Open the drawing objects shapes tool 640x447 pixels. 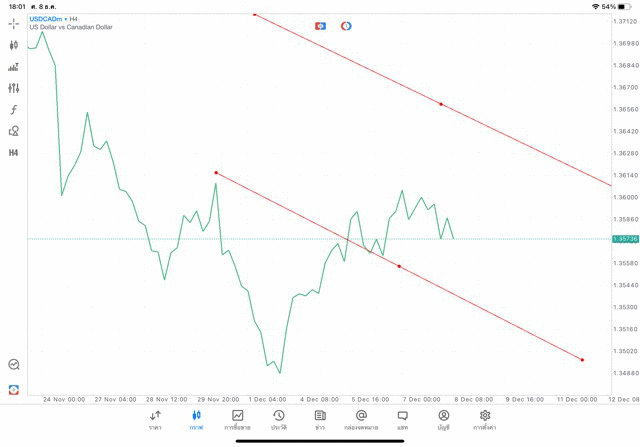14,131
